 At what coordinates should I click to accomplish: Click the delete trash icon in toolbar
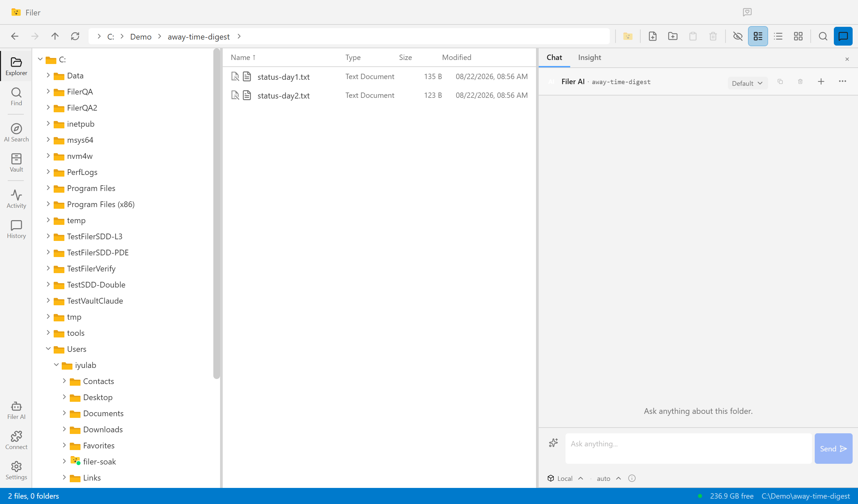point(713,37)
